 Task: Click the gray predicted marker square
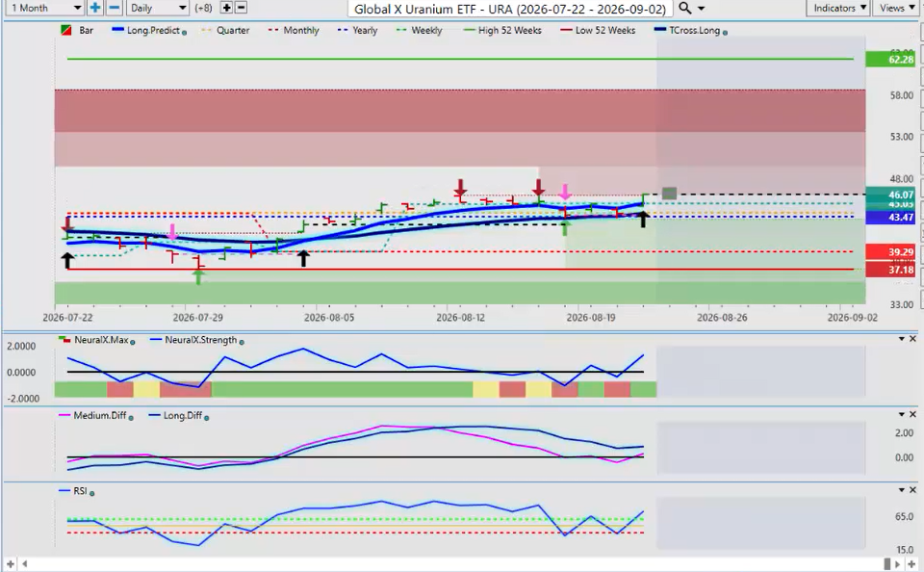click(x=669, y=194)
